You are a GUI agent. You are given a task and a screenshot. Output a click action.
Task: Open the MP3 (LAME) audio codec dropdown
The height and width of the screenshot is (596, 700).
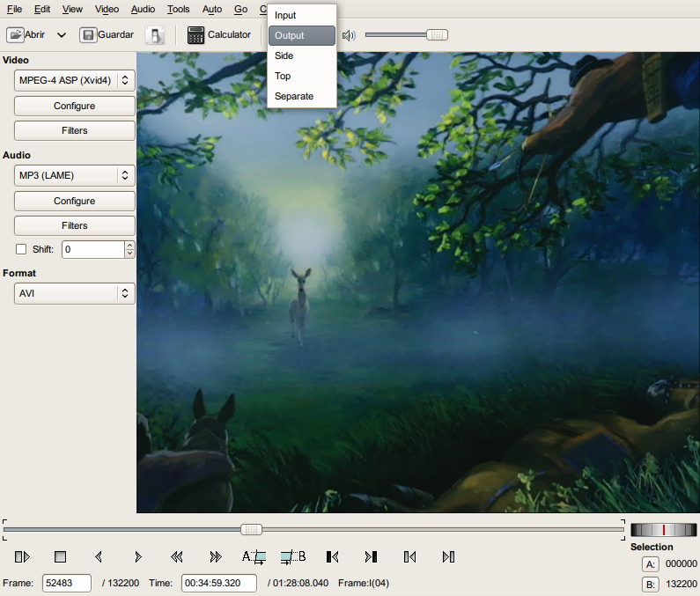[75, 175]
